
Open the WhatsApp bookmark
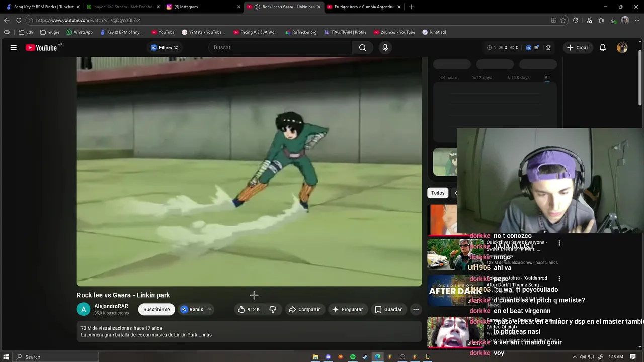click(x=79, y=32)
